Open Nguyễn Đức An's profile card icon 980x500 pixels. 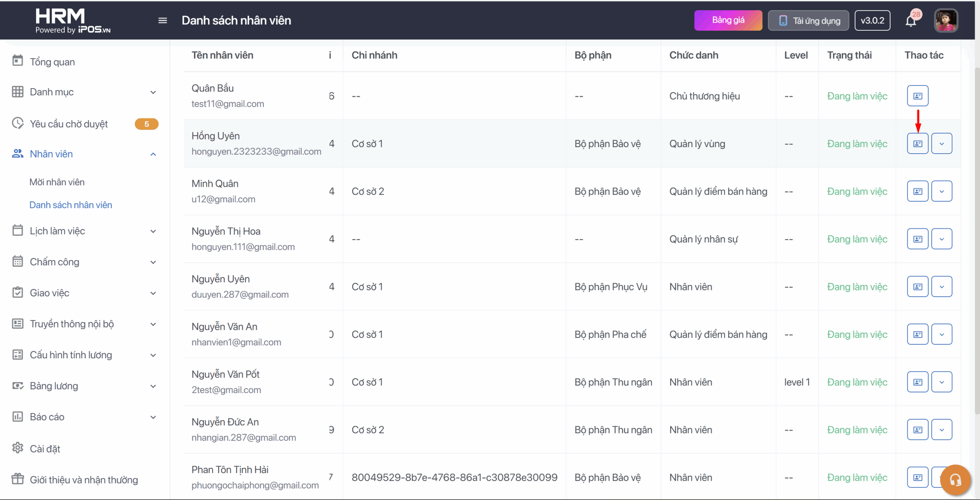(917, 430)
